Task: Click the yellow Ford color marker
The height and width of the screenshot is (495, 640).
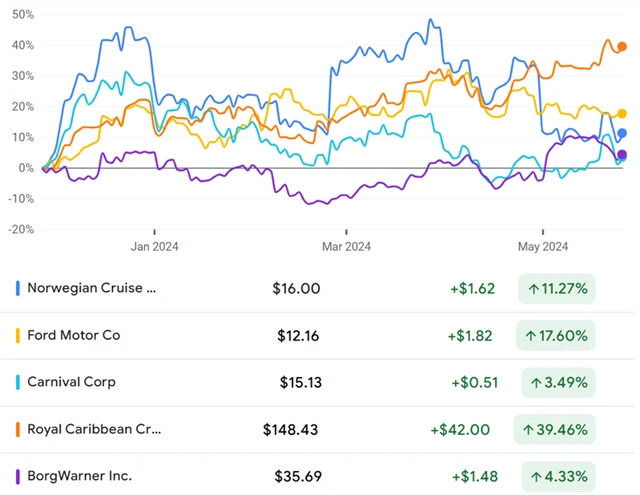Action: (x=19, y=336)
